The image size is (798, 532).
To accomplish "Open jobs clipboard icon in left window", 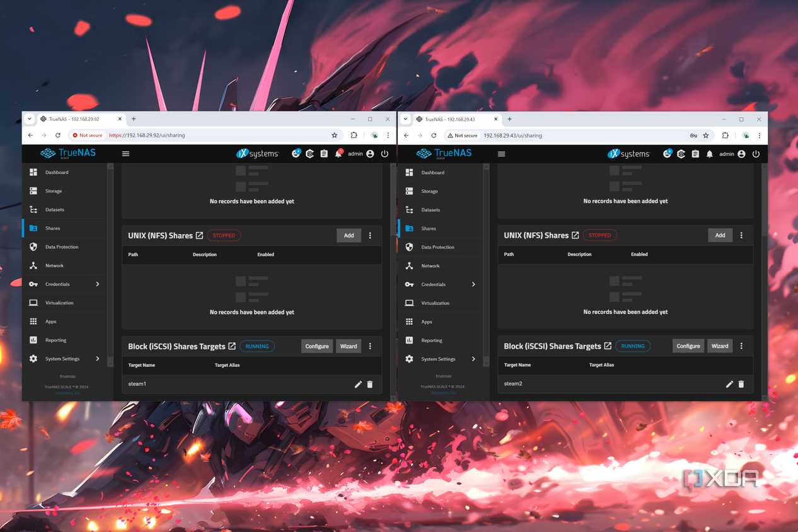I will coord(324,154).
